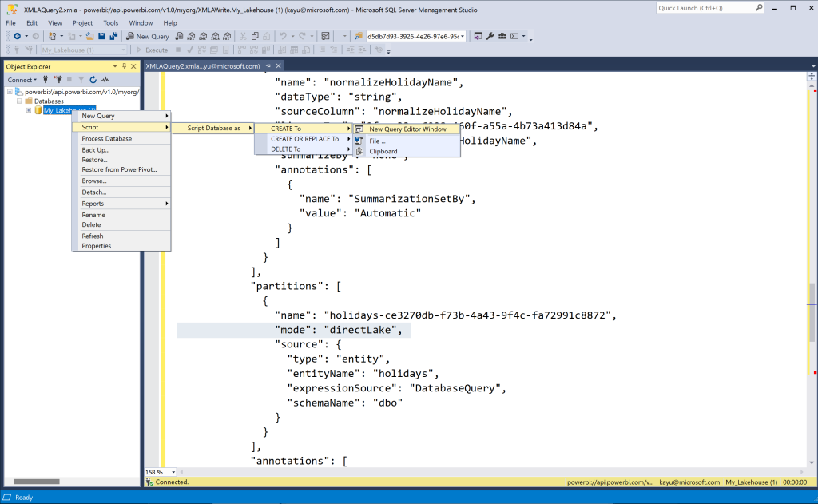Open the Connect dropdown in Object Explorer
The height and width of the screenshot is (504, 818).
(x=22, y=80)
